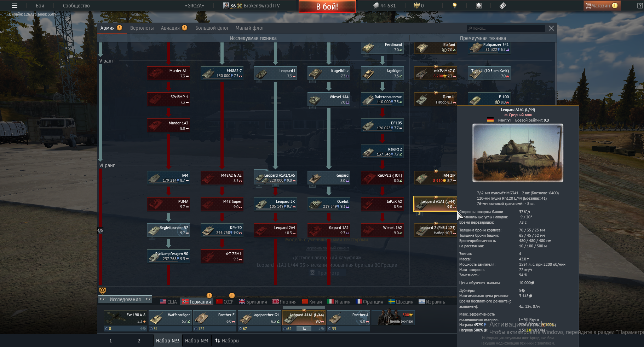Screen dimensions: 644x347
Task: Open the hamburger main menu
Action: pyautogui.click(x=15, y=6)
